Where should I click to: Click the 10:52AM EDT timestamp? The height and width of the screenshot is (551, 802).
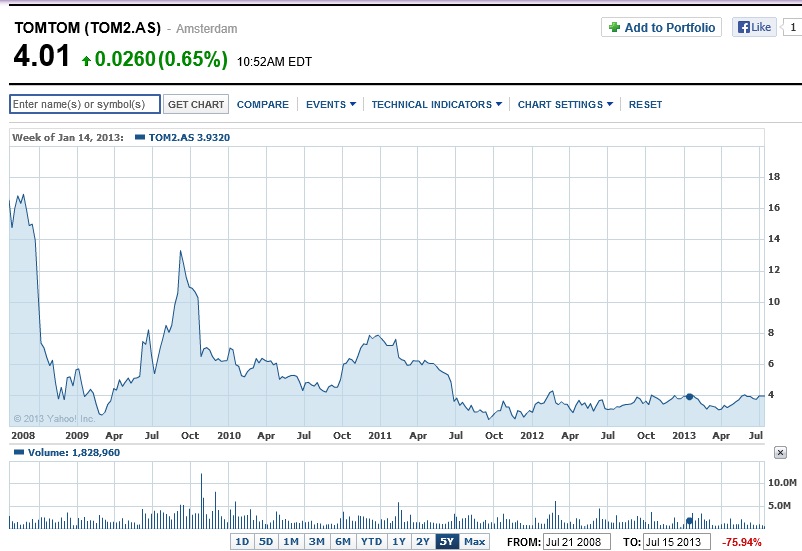pos(274,62)
